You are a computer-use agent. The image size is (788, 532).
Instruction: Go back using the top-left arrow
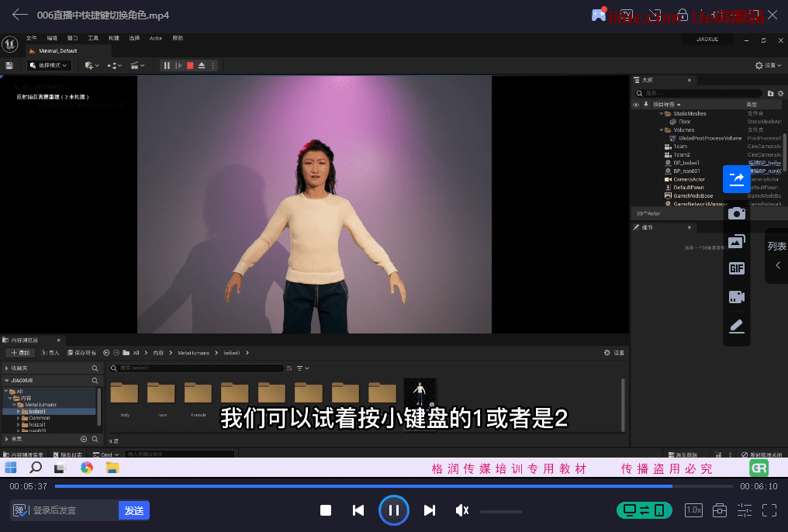pyautogui.click(x=20, y=15)
